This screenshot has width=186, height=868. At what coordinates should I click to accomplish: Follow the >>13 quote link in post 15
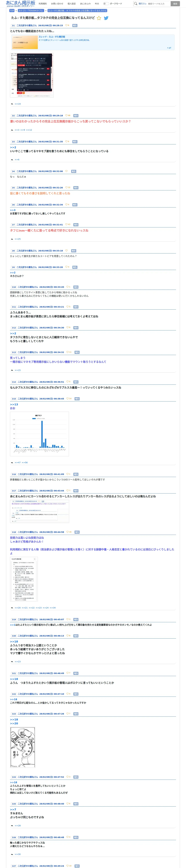tap(14, 404)
